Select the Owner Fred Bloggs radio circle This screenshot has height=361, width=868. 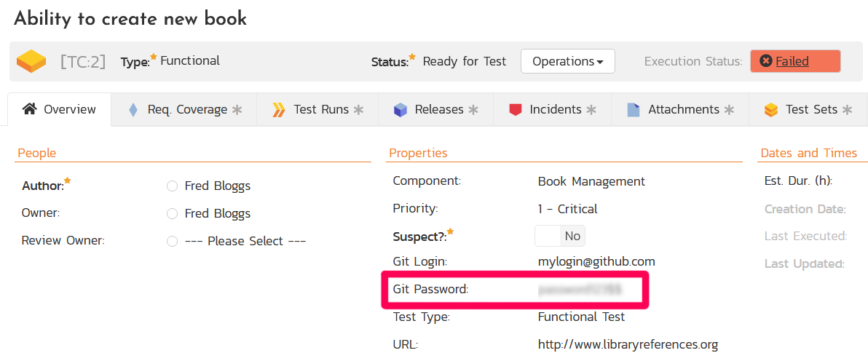172,214
